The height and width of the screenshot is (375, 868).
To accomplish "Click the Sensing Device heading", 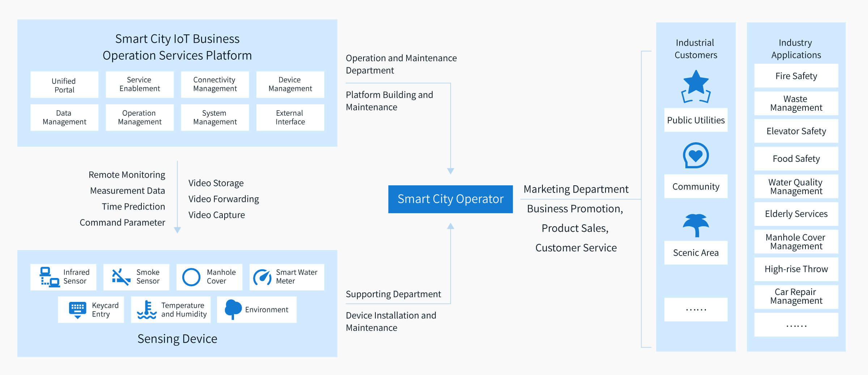I will point(177,339).
